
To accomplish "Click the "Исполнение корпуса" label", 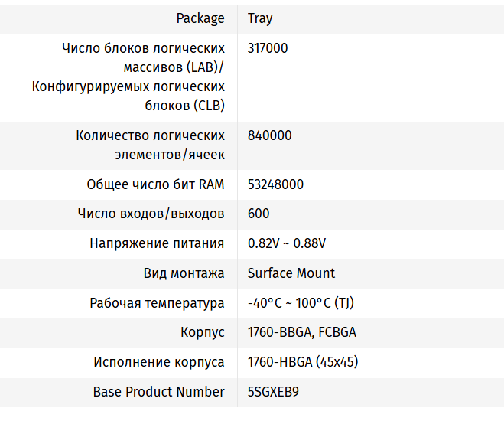I will [x=159, y=362].
